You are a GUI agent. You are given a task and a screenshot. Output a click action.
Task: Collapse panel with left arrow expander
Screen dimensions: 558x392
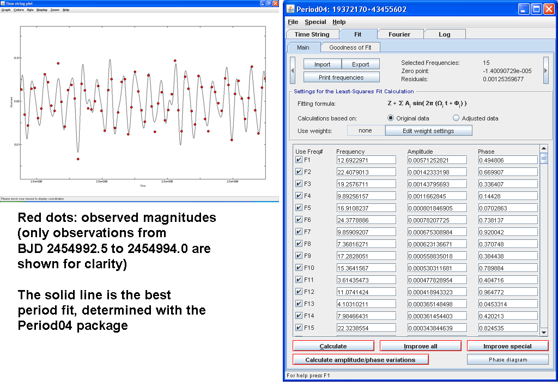point(293,70)
